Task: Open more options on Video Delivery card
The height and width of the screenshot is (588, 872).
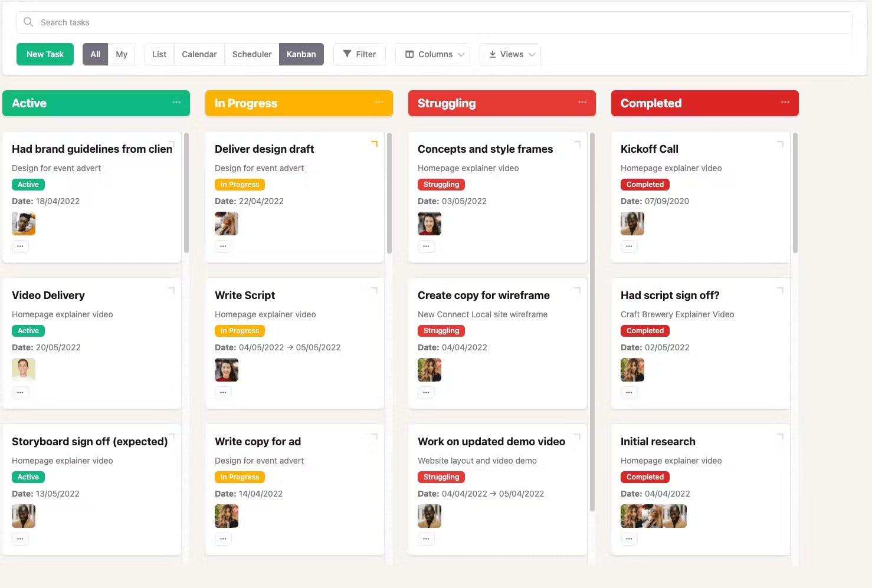Action: (20, 392)
